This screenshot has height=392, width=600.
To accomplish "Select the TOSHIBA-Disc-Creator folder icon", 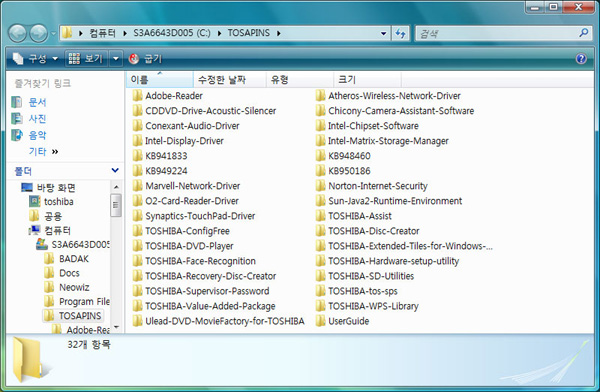I will pos(320,231).
